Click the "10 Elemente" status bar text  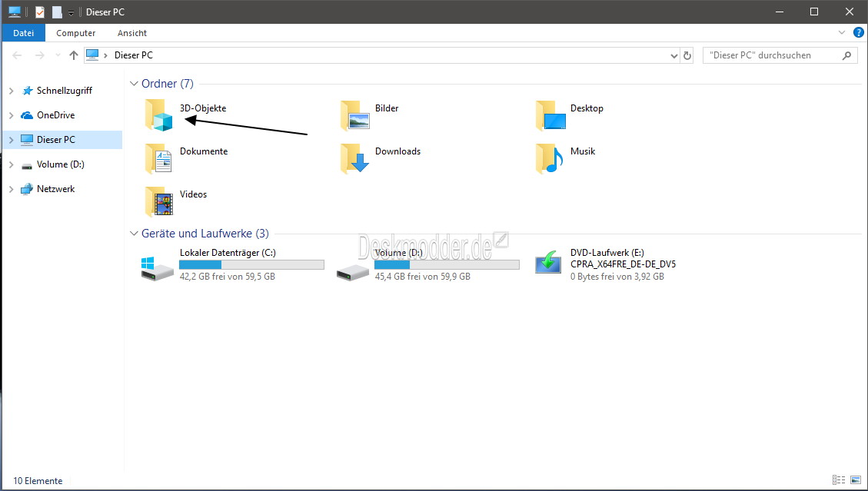click(38, 480)
